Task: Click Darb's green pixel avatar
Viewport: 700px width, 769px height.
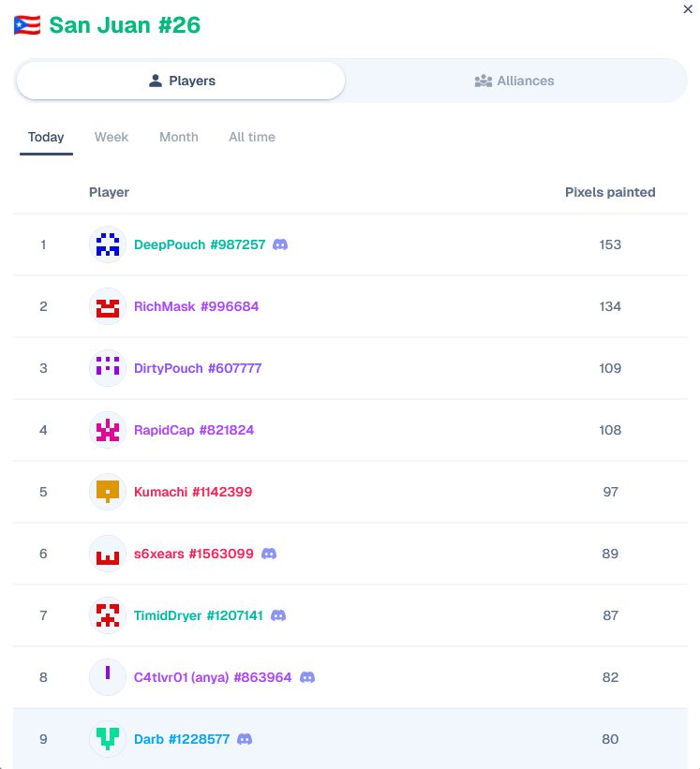Action: [x=108, y=739]
